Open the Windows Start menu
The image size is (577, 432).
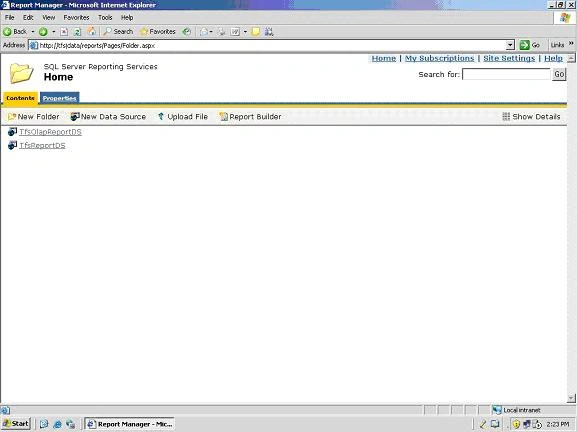15,424
